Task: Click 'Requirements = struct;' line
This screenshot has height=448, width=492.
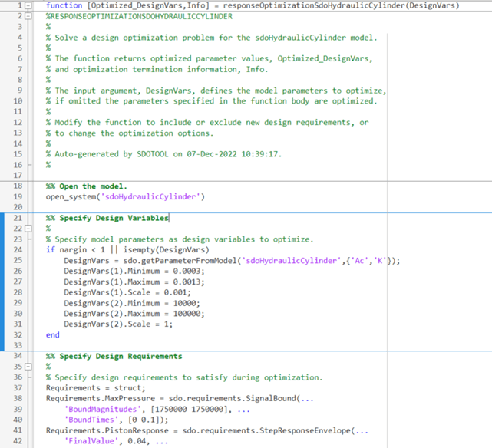Action: coord(96,388)
